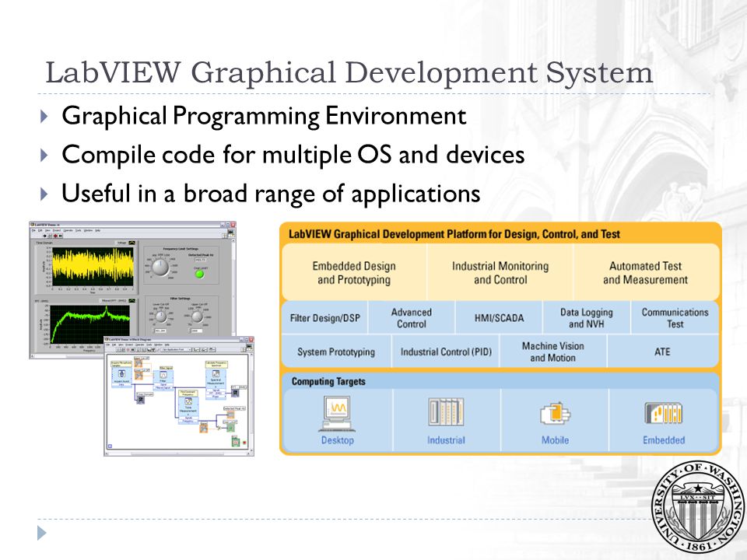Click the Computing Targets heading
This screenshot has width=747, height=560.
(328, 381)
